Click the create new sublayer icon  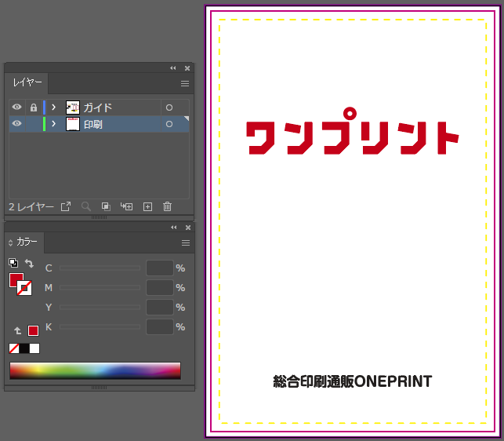coord(126,206)
